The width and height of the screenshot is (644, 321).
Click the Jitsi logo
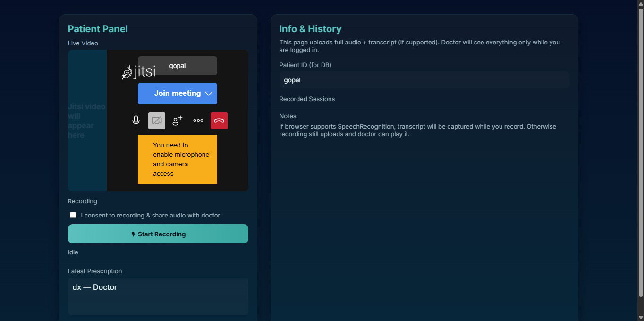[x=138, y=72]
